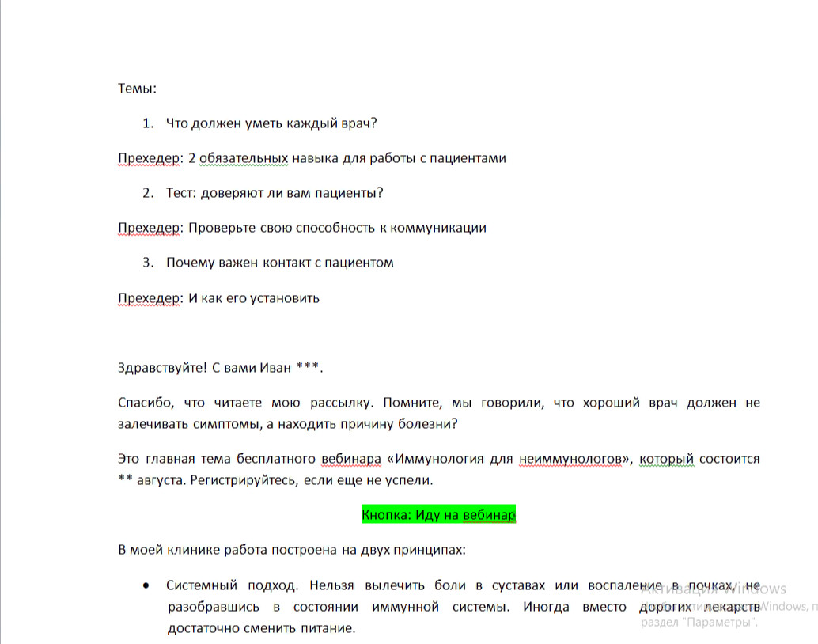
Task: Click the bullet text 'Системный подход.'
Action: 232,585
